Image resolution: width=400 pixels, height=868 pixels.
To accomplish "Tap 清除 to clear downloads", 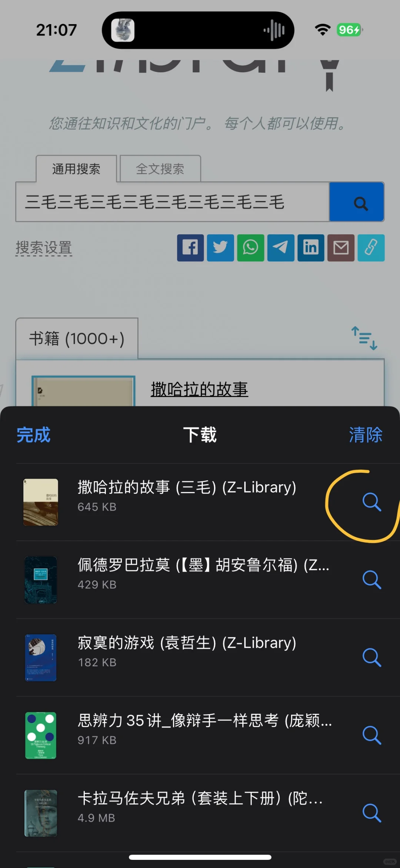I will point(366,435).
